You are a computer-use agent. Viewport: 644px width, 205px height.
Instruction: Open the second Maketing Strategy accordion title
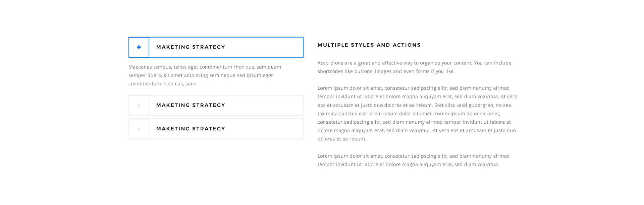191,105
